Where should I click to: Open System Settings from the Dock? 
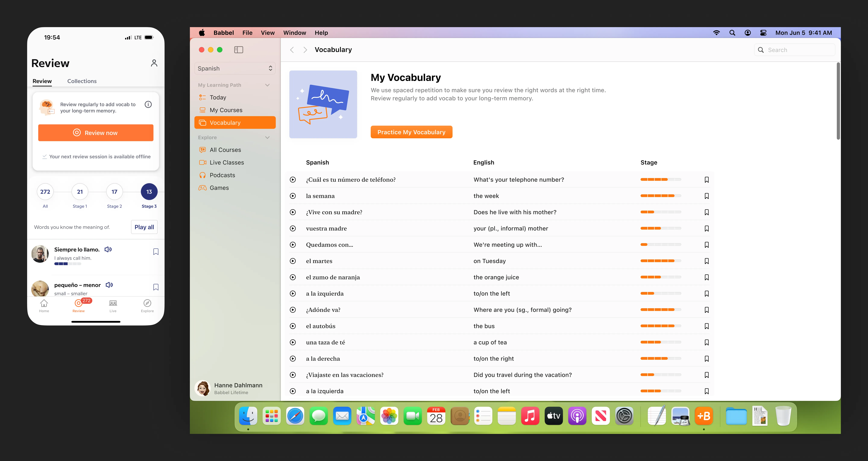tap(624, 416)
